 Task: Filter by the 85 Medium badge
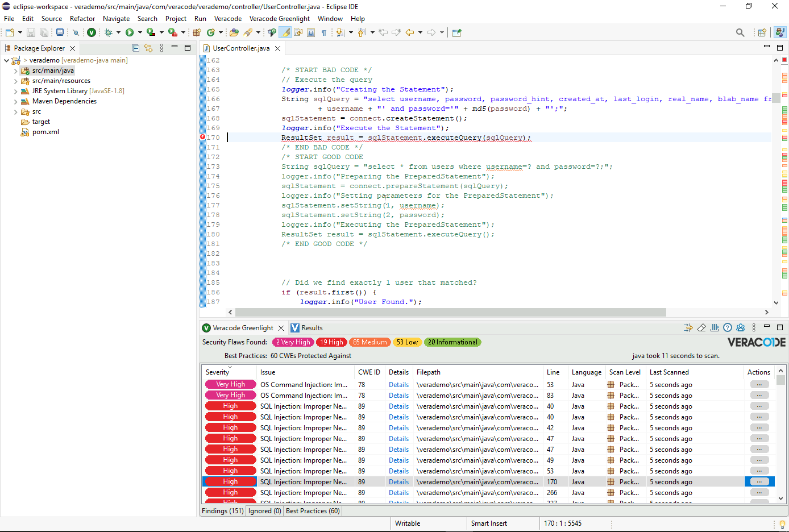tap(369, 342)
